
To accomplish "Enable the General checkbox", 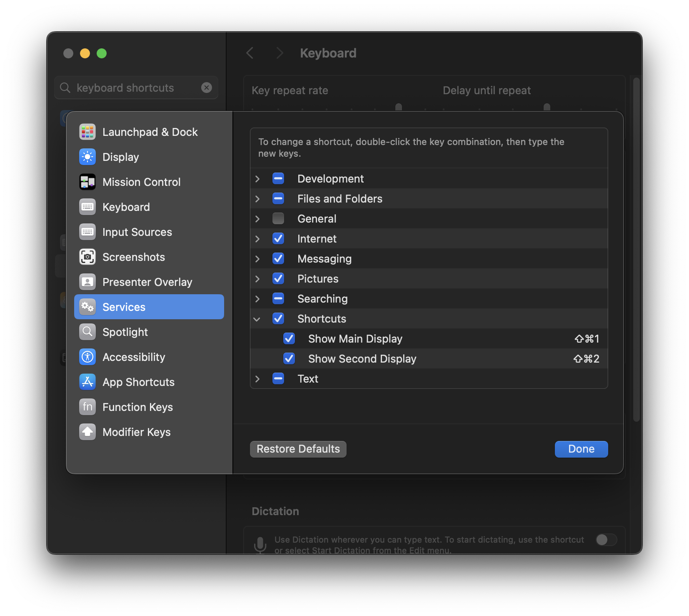I will [x=278, y=219].
